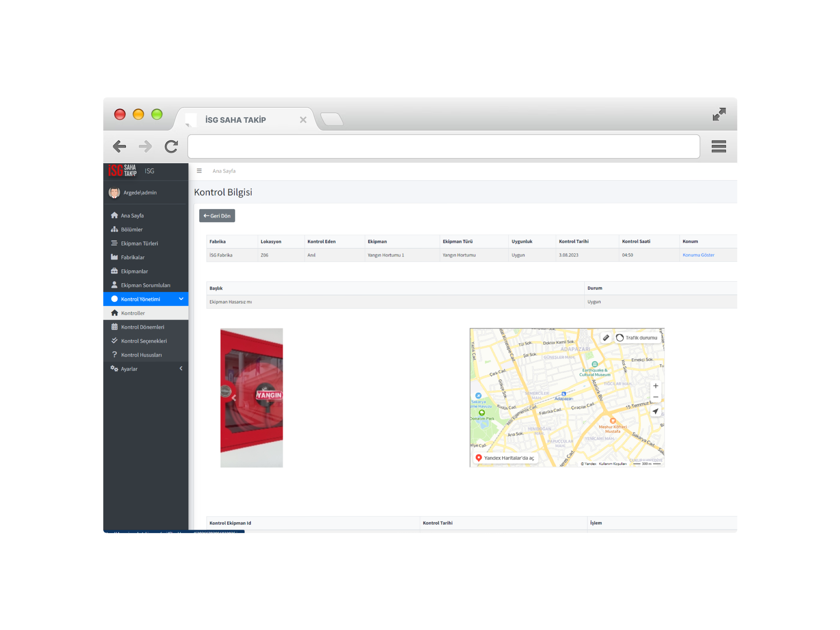Open Kontrol Hususları submenu item
The image size is (840, 630).
(x=146, y=355)
